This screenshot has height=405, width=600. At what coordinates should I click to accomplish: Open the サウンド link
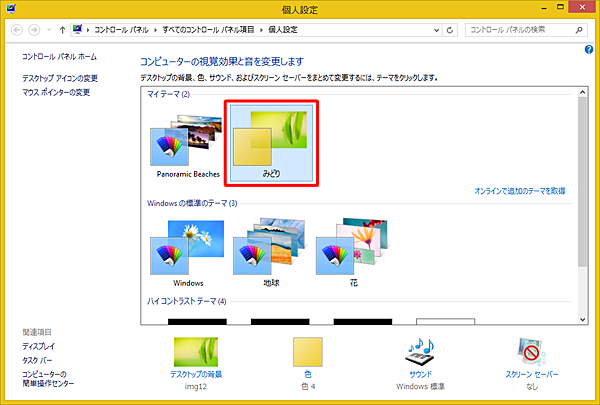pos(420,374)
